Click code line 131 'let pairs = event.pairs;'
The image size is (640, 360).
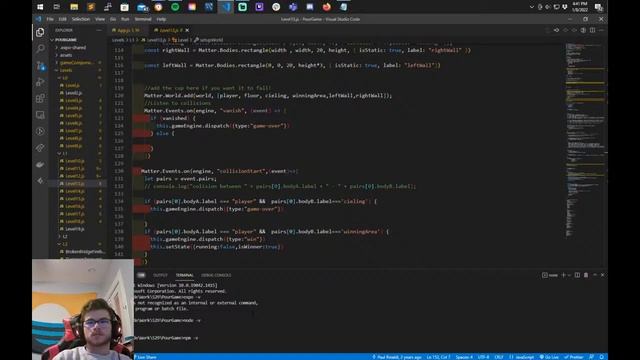180,179
